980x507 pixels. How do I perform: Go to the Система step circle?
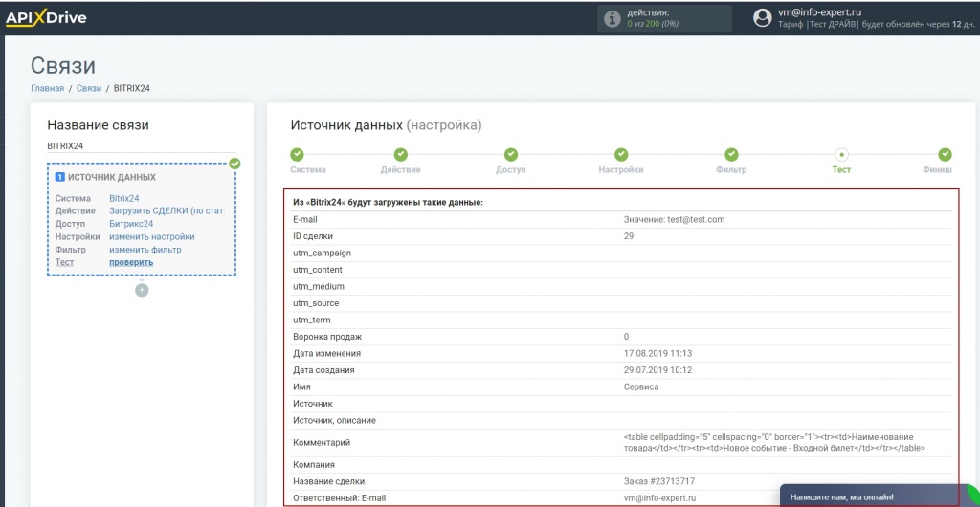(x=297, y=154)
